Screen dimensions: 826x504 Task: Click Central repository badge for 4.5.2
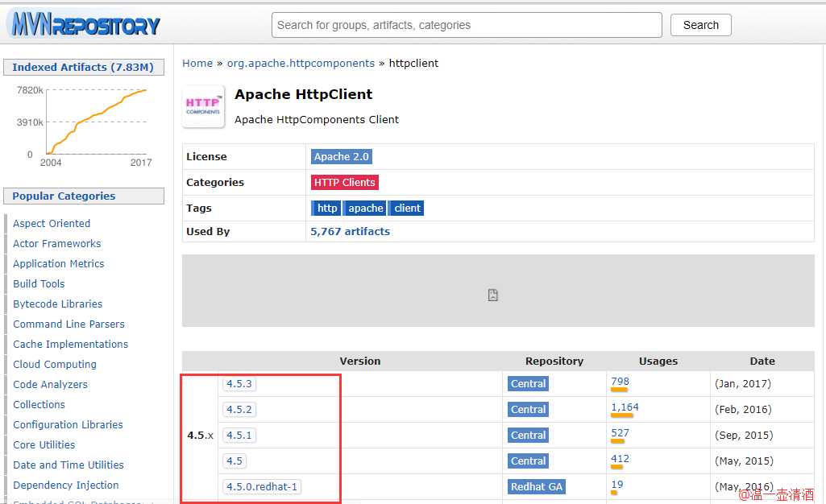pos(529,409)
